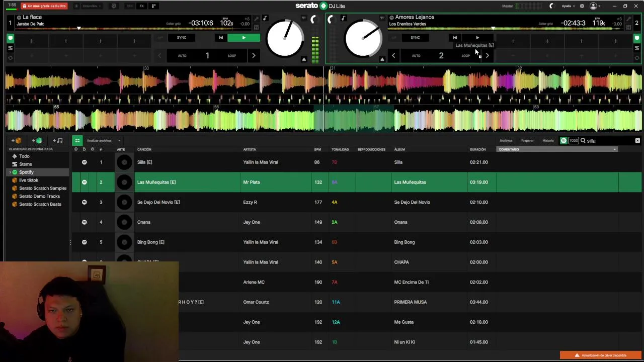The width and height of the screenshot is (644, 362).
Task: Sort by Artista column header
Action: pyautogui.click(x=250, y=149)
